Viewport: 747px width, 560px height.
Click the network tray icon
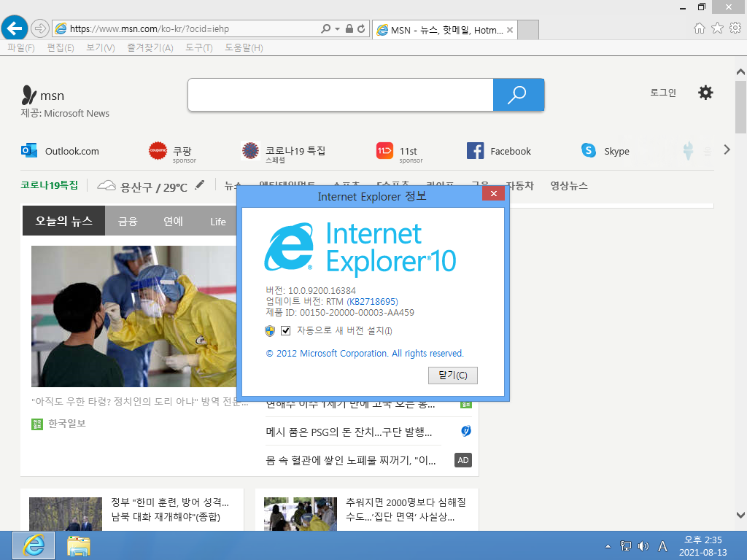click(x=625, y=546)
